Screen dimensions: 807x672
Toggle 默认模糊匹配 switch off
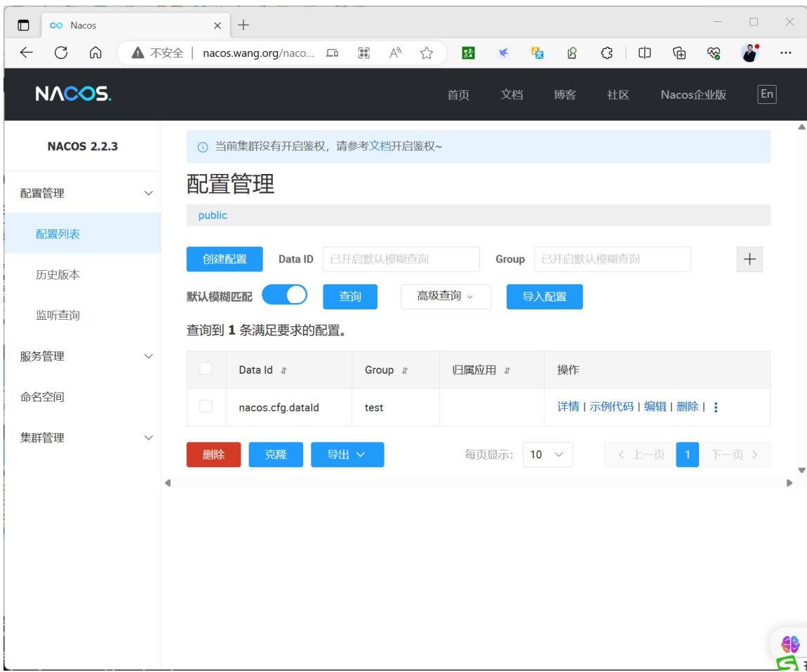pyautogui.click(x=285, y=295)
